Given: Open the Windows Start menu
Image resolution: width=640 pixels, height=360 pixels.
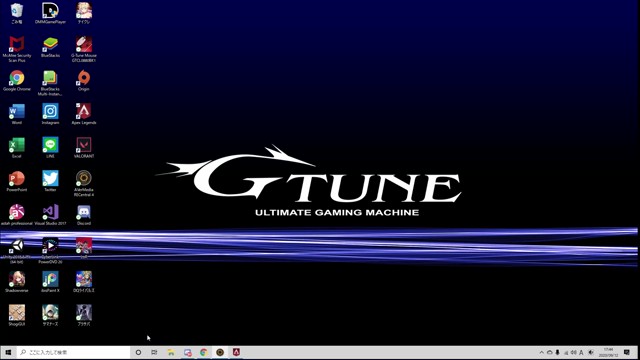Looking at the screenshot, I should [x=8, y=352].
